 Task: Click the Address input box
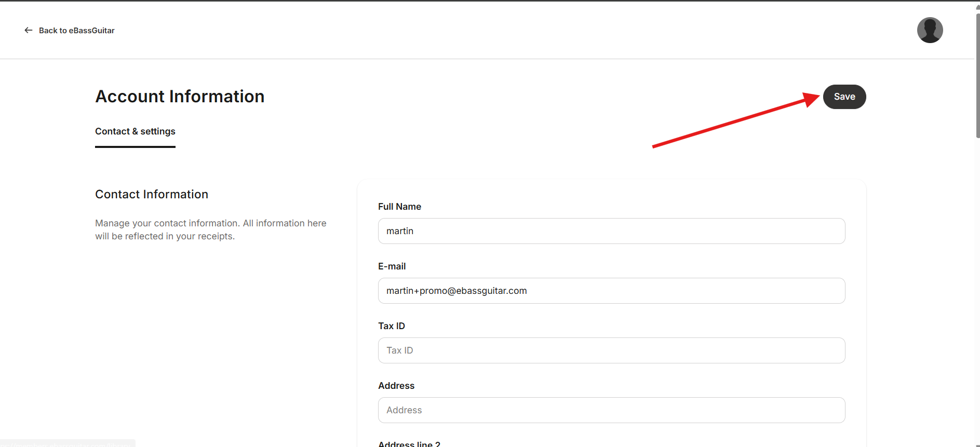tap(611, 410)
